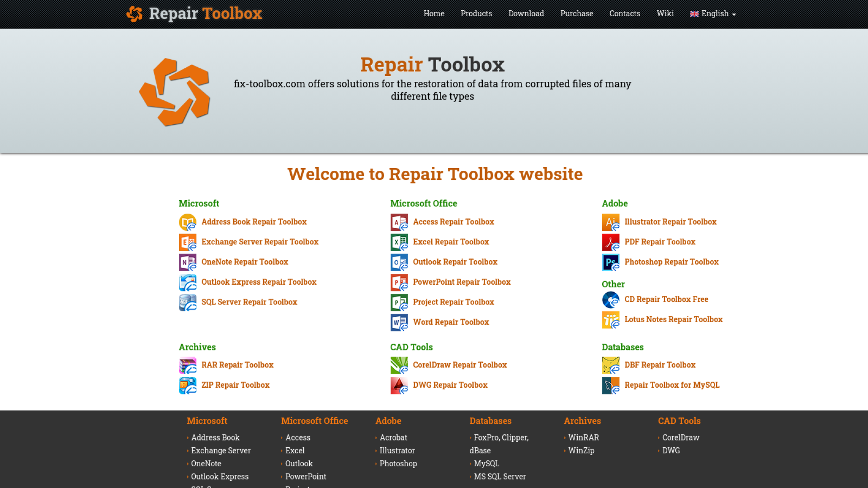The width and height of the screenshot is (868, 488).
Task: Click the Address Book Repair Toolbox icon
Action: coord(187,222)
